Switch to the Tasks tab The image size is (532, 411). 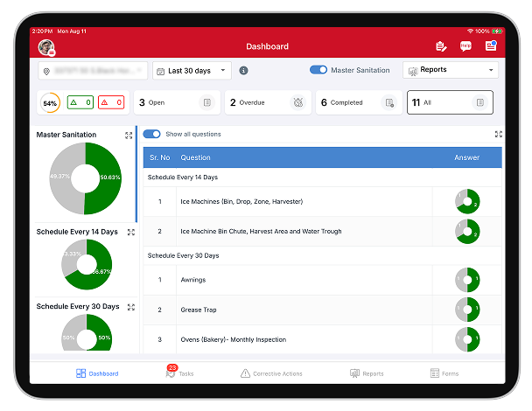coord(179,373)
